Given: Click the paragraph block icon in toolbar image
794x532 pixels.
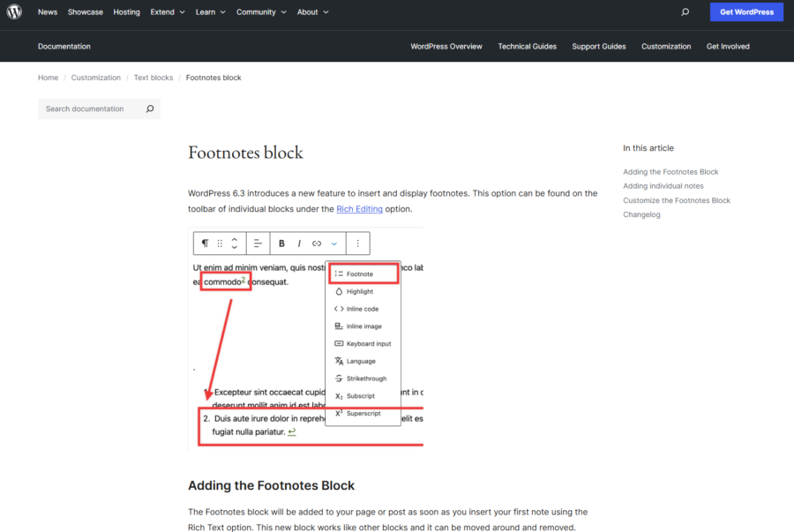Looking at the screenshot, I should (205, 244).
